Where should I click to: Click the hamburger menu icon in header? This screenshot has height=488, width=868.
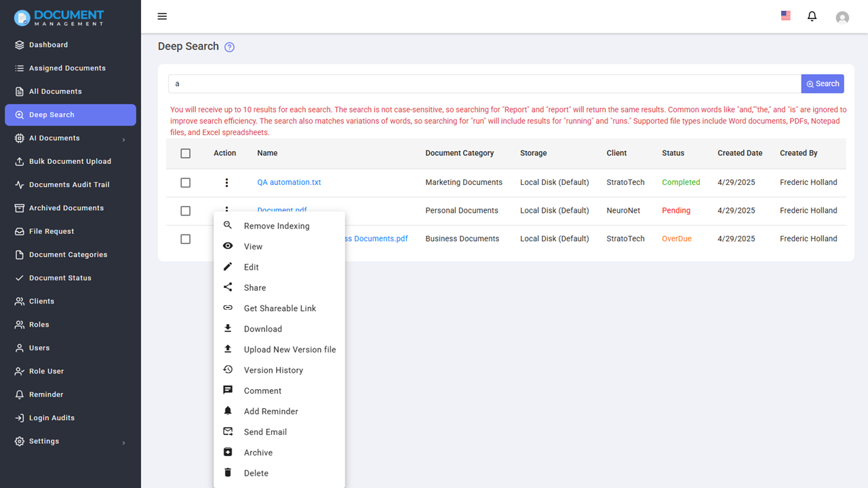tap(162, 16)
